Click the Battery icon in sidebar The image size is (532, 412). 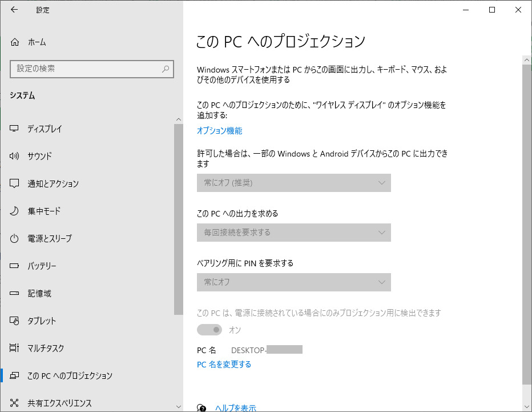[15, 266]
